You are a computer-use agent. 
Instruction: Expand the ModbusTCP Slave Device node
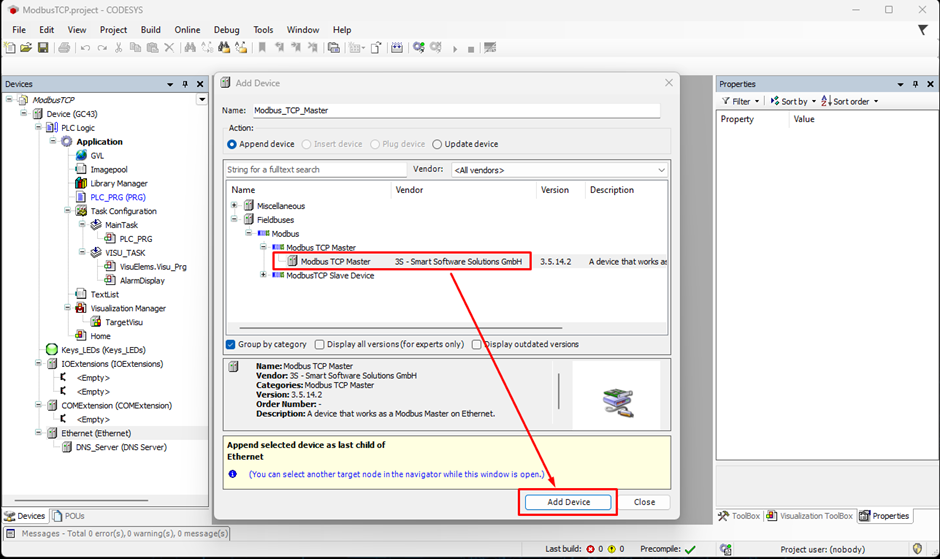pyautogui.click(x=264, y=275)
